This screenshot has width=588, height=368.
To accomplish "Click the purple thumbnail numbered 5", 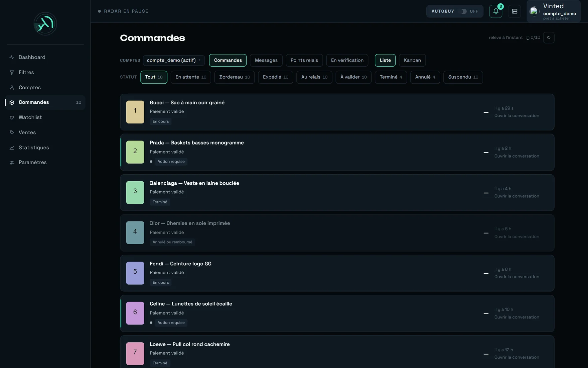I will coord(135,273).
